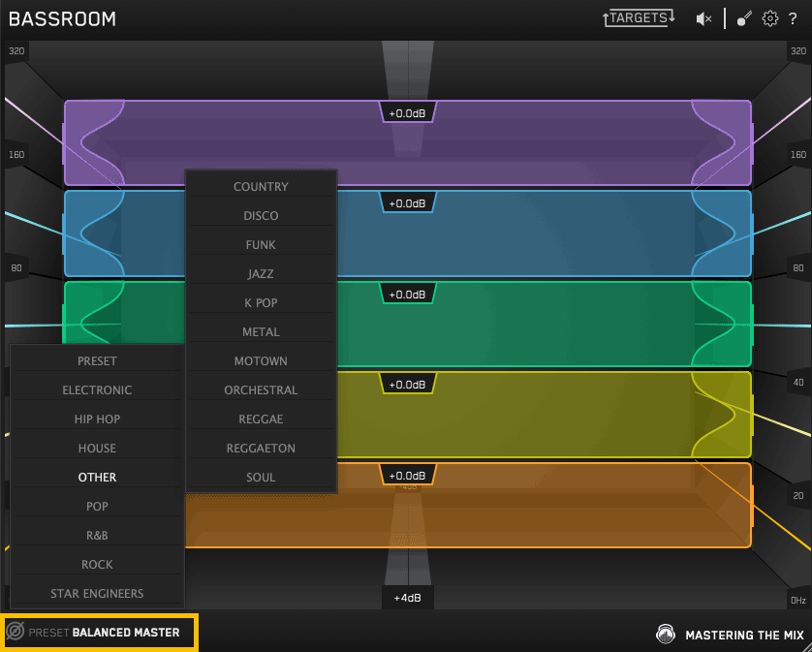Click the right-side 40 frequency label
This screenshot has height=652, width=812.
coord(798,382)
